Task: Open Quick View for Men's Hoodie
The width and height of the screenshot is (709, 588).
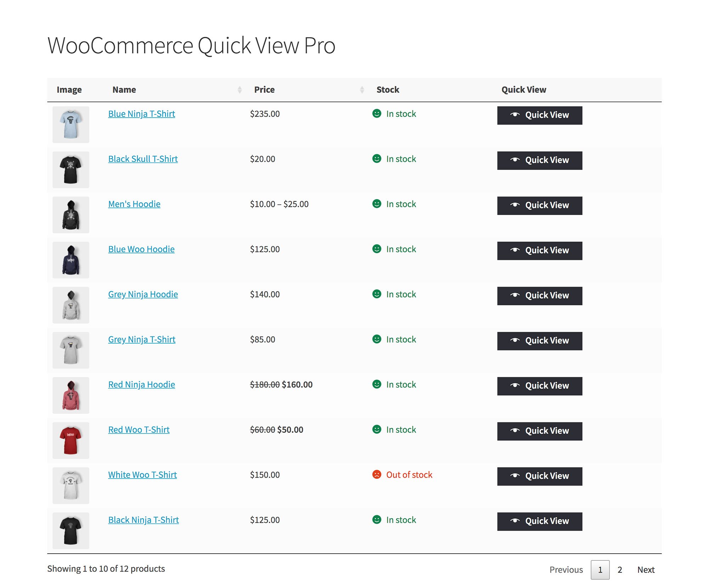Action: [x=539, y=205]
